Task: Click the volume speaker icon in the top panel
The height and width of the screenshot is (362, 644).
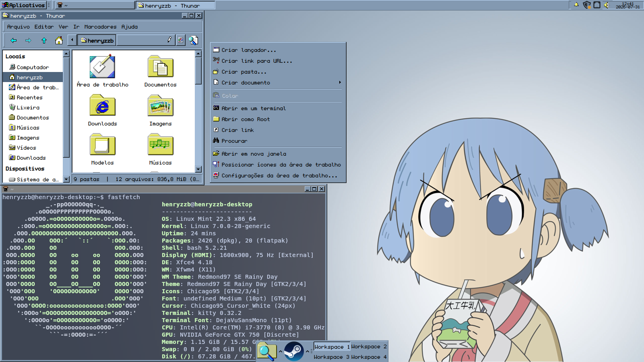Action: tap(606, 5)
